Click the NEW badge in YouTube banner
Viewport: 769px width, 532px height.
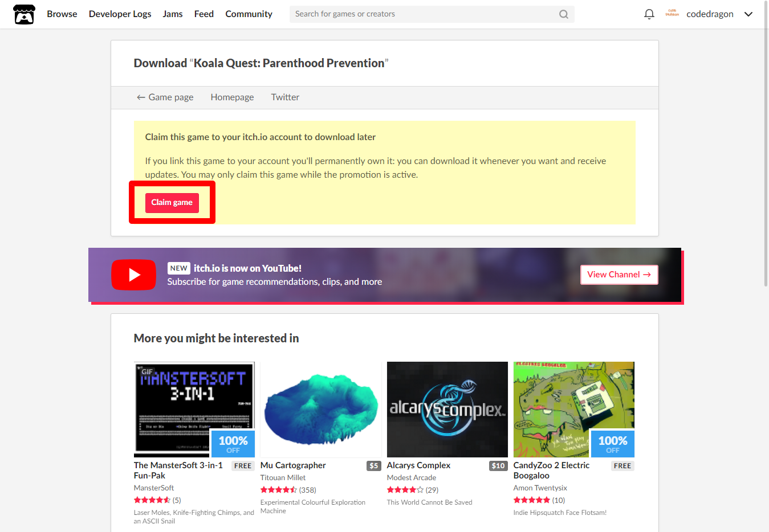pyautogui.click(x=179, y=268)
